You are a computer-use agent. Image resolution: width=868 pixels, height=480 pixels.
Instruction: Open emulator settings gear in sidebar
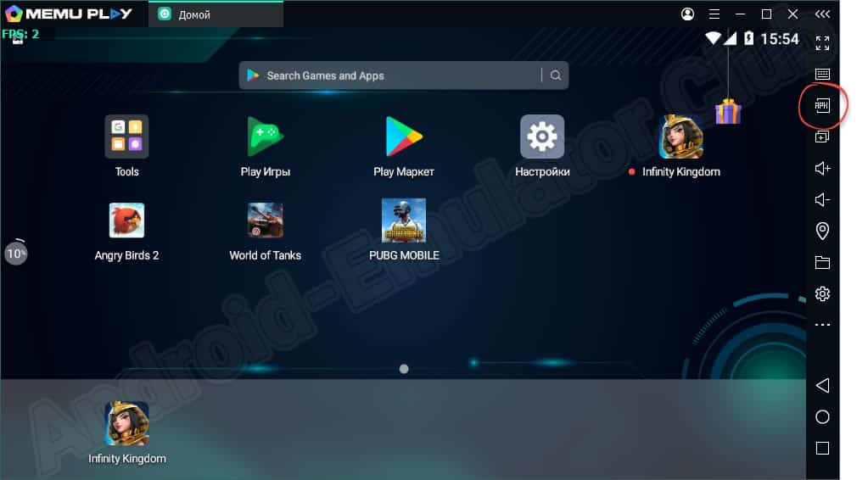tap(821, 294)
